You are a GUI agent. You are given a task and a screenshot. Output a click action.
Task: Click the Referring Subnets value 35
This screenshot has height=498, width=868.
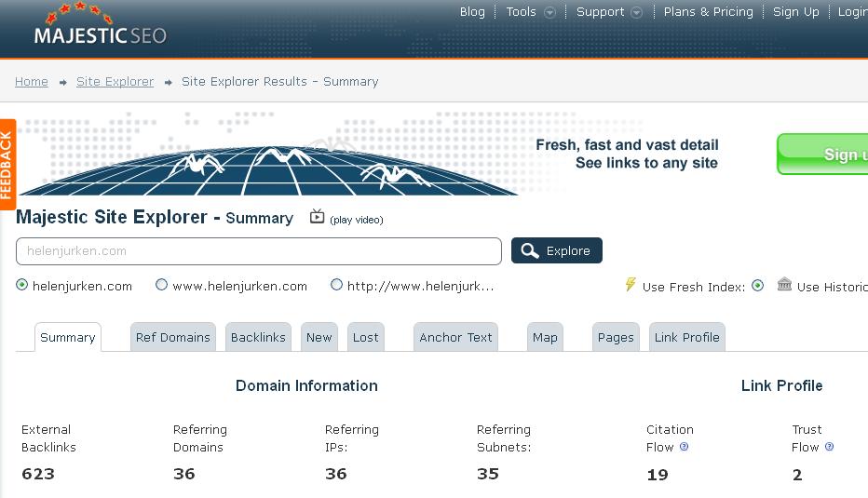(x=488, y=474)
